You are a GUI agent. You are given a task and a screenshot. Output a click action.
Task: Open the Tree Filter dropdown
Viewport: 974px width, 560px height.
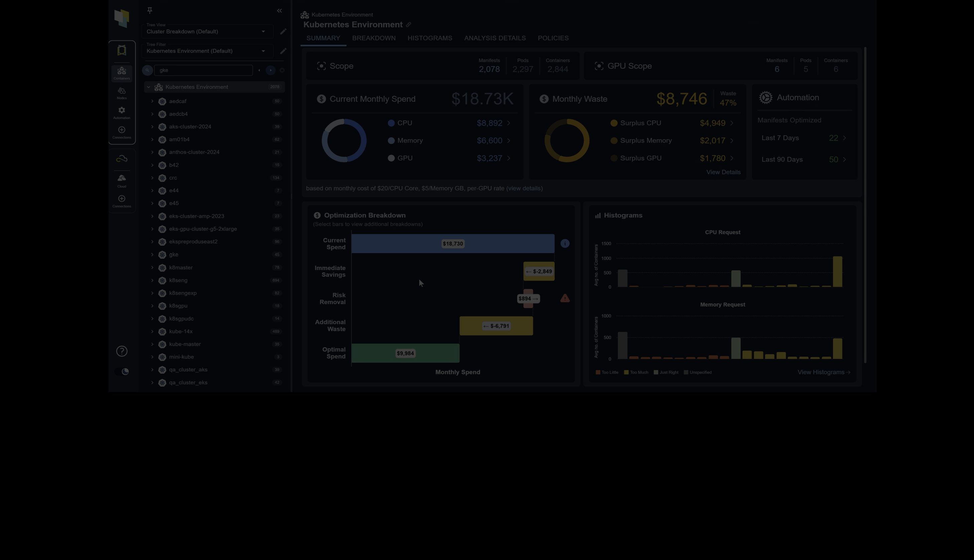pos(207,51)
